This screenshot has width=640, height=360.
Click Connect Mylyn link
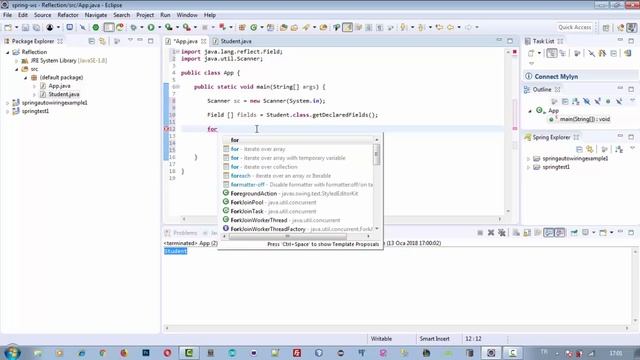pos(556,76)
